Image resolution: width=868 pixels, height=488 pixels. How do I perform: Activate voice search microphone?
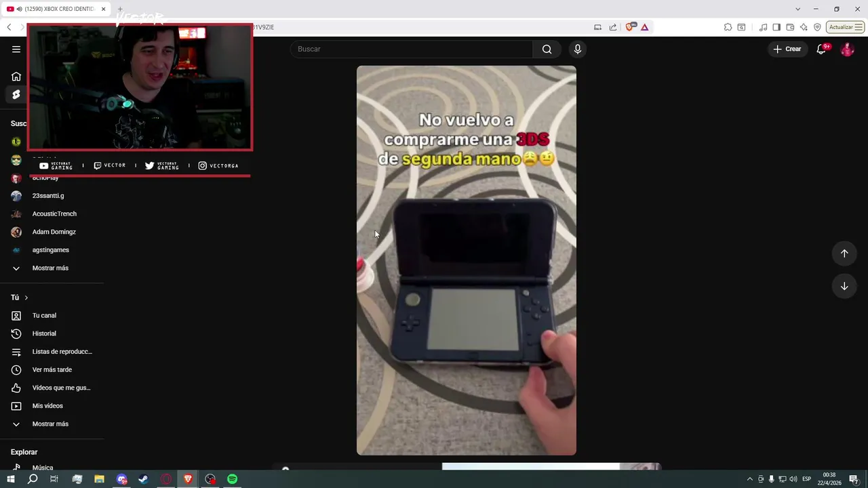pyautogui.click(x=578, y=49)
